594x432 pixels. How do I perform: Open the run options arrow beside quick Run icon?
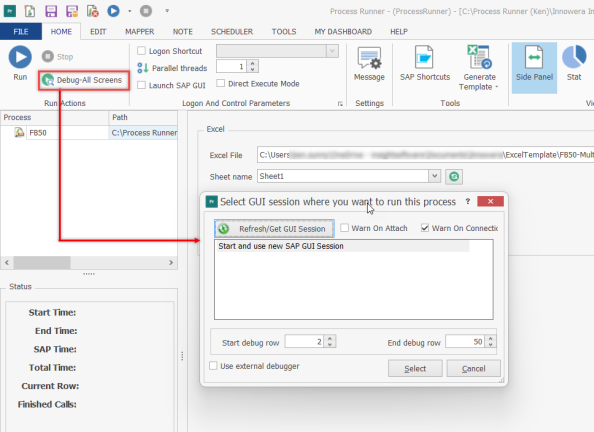(x=130, y=11)
